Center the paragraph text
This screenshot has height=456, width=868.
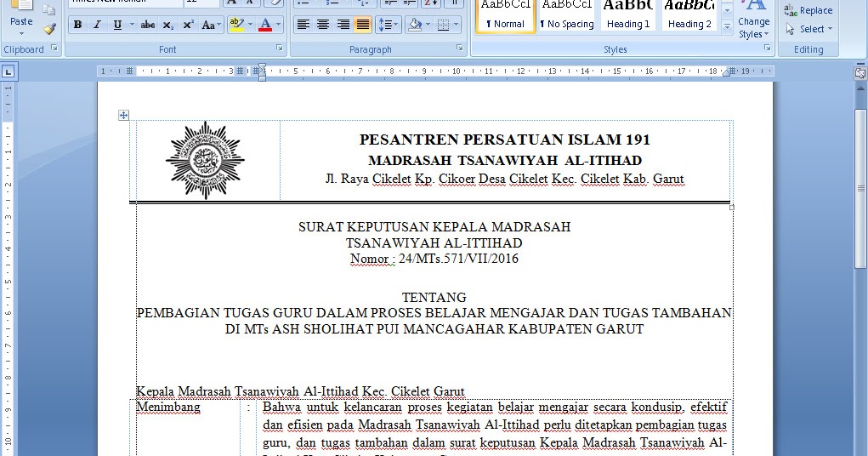click(x=323, y=25)
